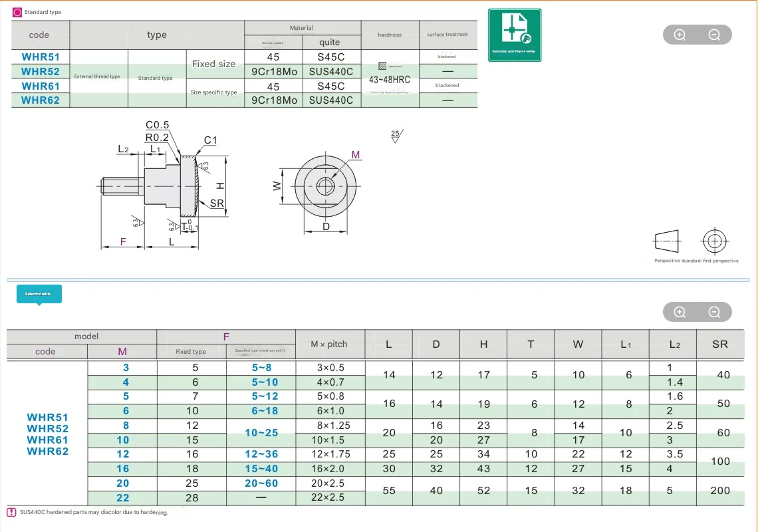Screen dimensions: 758x532
Task: Choose thread size M 22 row
Action: 123,497
